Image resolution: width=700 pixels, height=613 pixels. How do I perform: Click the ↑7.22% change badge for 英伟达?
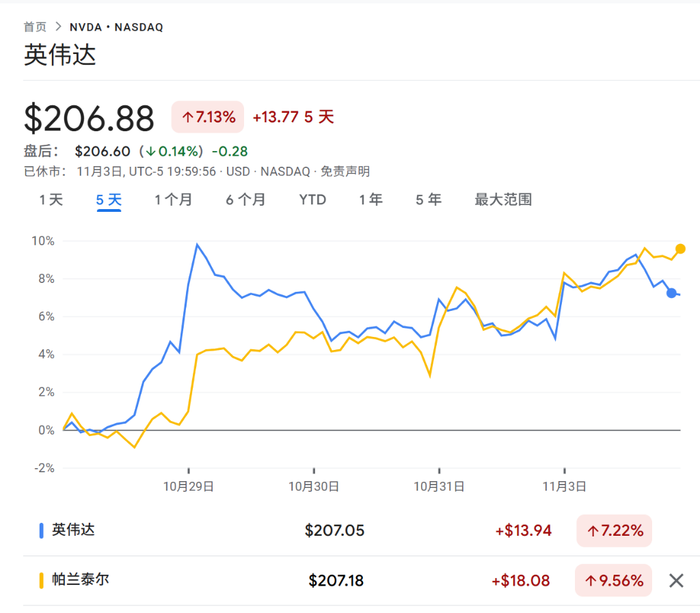(613, 530)
